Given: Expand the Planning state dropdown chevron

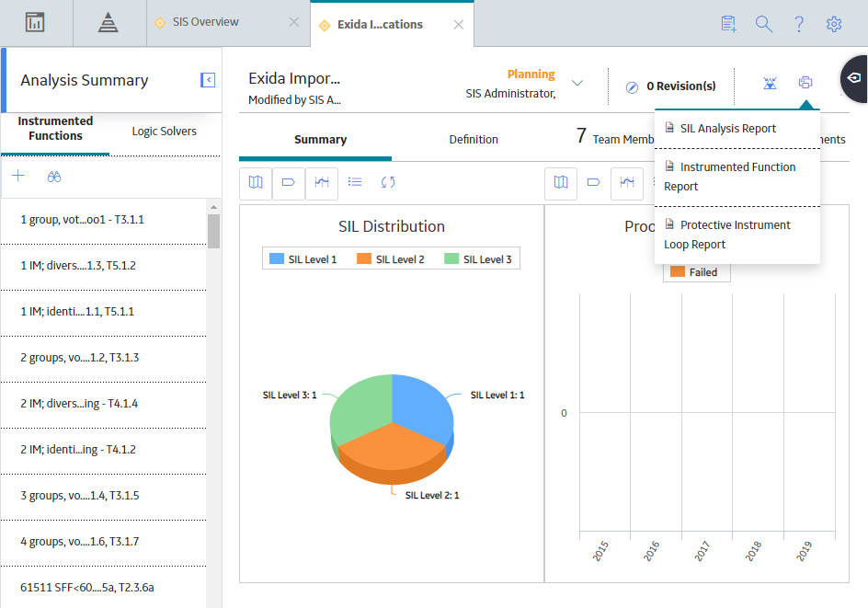Looking at the screenshot, I should point(577,83).
